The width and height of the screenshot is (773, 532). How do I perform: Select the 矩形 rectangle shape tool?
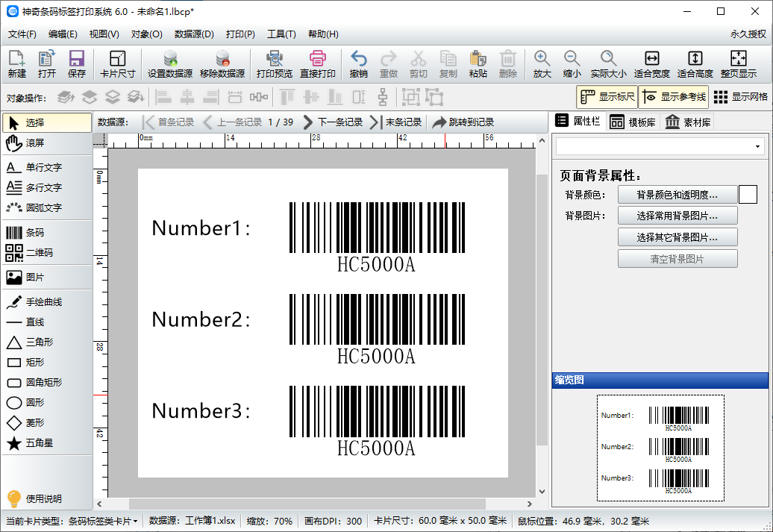47,363
